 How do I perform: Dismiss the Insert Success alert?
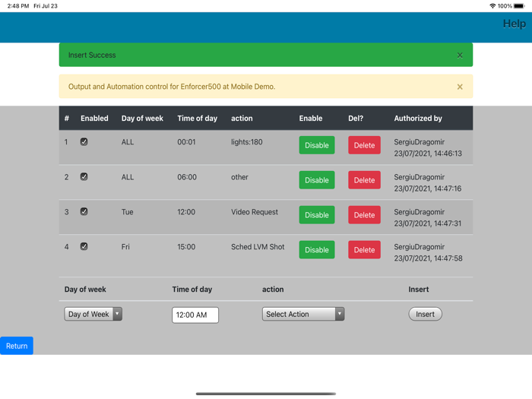(460, 55)
